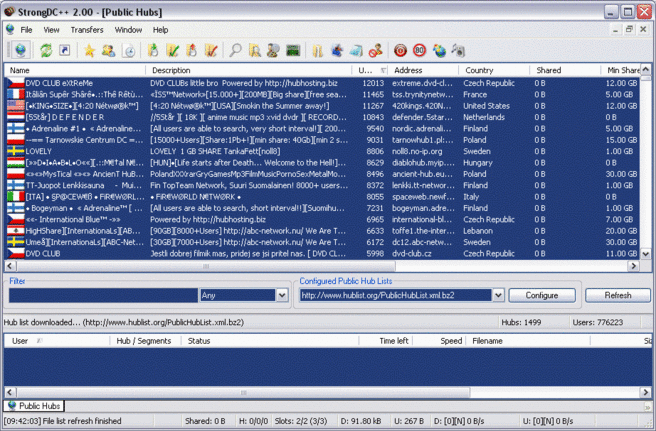Open the Configured Public Hub Lists dropdown
This screenshot has width=656, height=431.
pyautogui.click(x=496, y=296)
